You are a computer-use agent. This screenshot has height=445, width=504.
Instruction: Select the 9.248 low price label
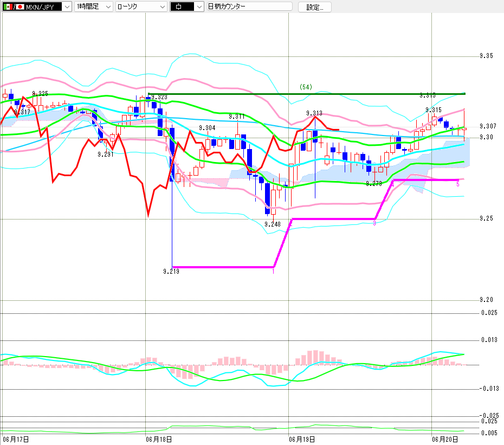(273, 224)
